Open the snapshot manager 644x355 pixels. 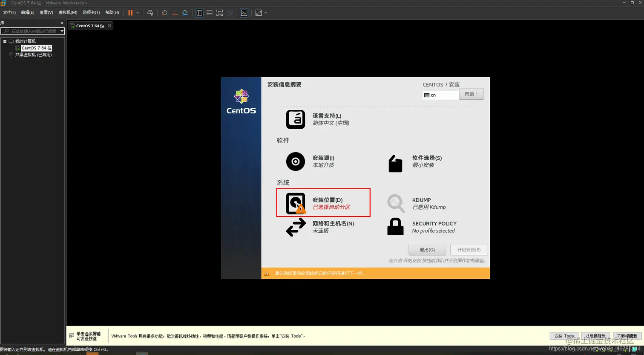185,13
